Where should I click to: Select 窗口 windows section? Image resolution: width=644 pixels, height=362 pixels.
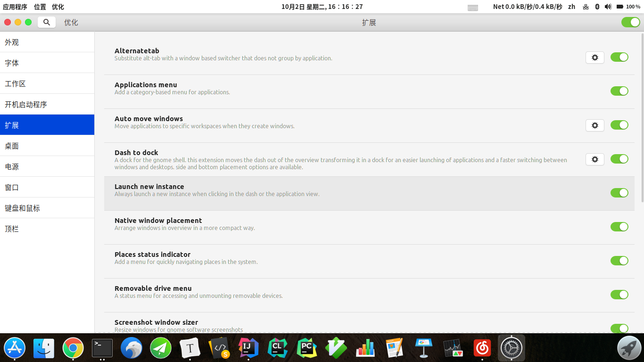[47, 187]
